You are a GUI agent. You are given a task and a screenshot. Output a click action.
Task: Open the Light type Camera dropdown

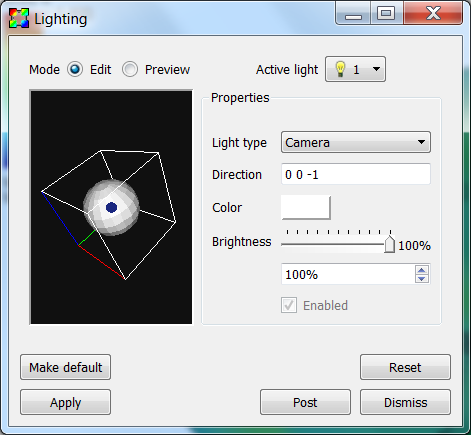(x=356, y=142)
